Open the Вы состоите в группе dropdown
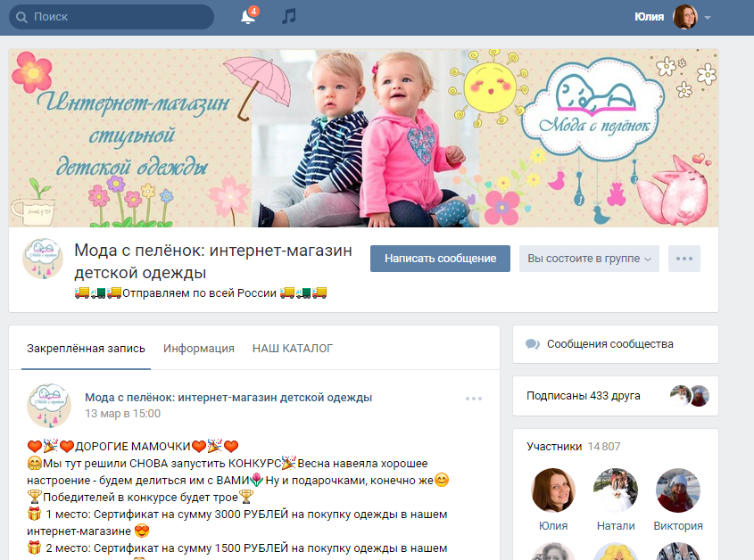 (589, 259)
